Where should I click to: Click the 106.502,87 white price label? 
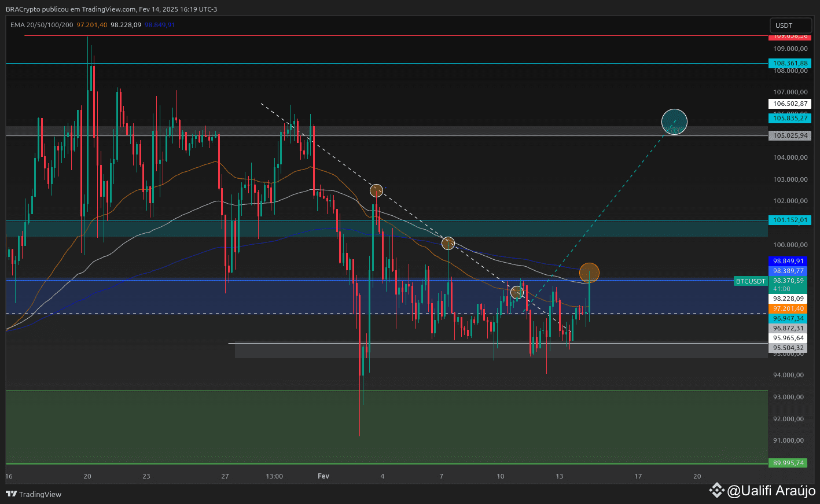[x=790, y=104]
